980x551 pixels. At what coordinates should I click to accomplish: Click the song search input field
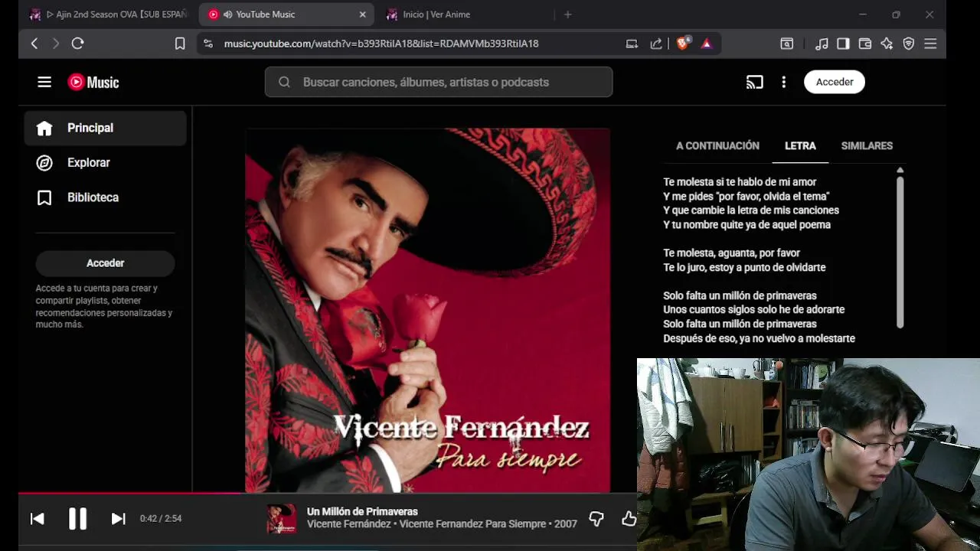click(439, 82)
